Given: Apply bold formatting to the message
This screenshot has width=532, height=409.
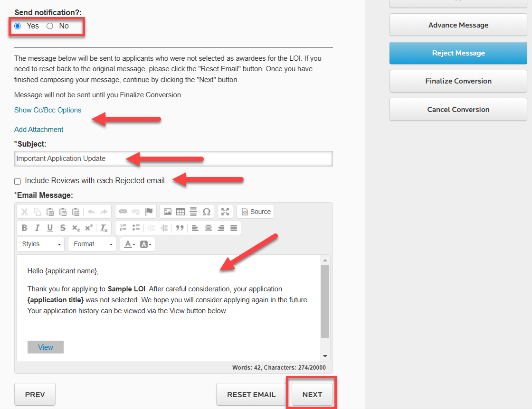Looking at the screenshot, I should pyautogui.click(x=24, y=228).
